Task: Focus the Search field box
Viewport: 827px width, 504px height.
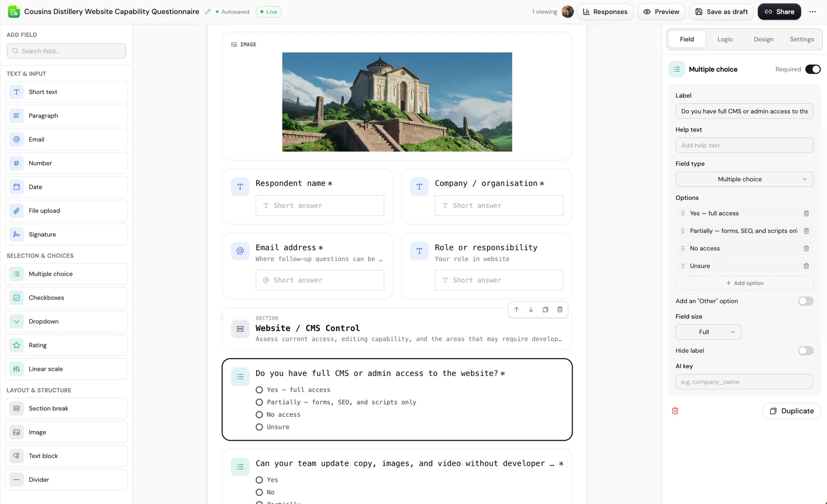Action: [x=67, y=51]
